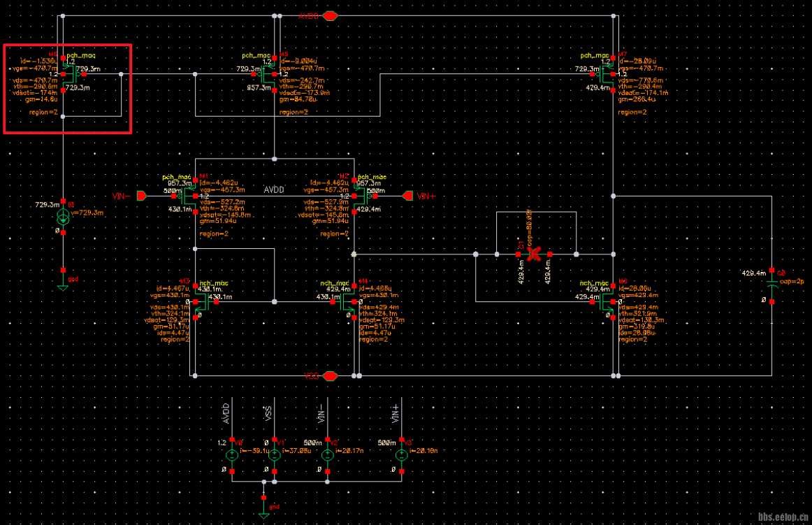Click the 'v=729.3m' label on I0
Viewport: 812px width, 525px height.
point(87,213)
